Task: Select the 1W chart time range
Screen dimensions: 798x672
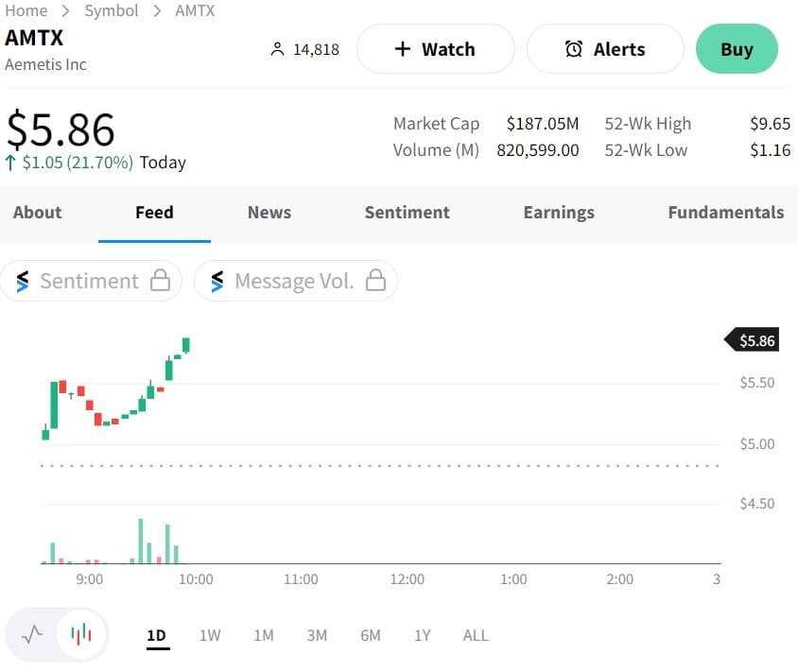Action: 210,635
